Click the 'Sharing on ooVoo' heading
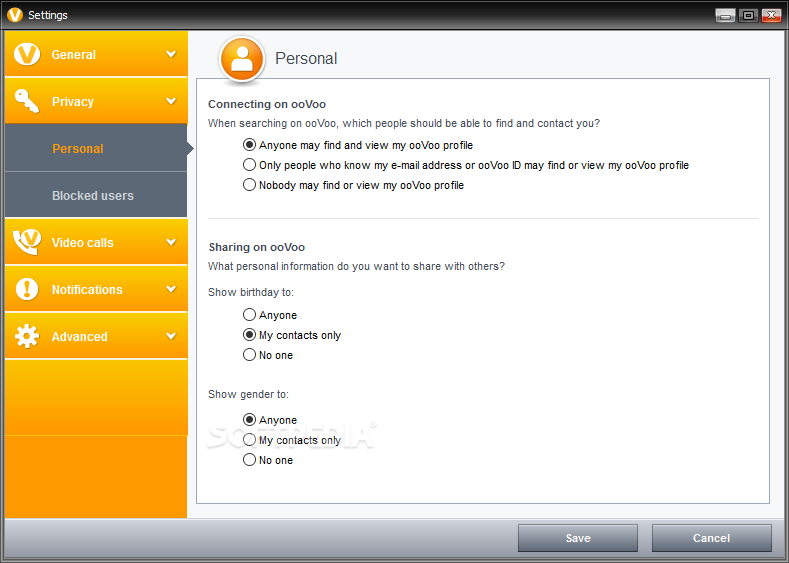The image size is (789, 563). (x=257, y=247)
